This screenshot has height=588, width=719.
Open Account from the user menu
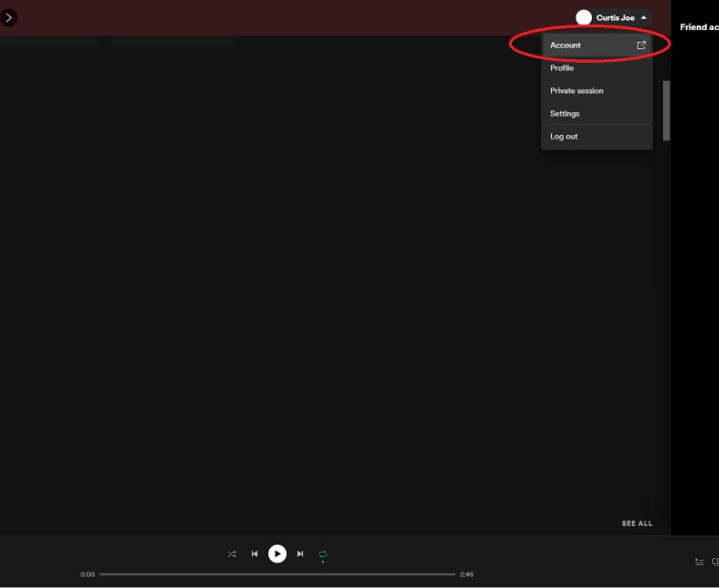(x=565, y=45)
